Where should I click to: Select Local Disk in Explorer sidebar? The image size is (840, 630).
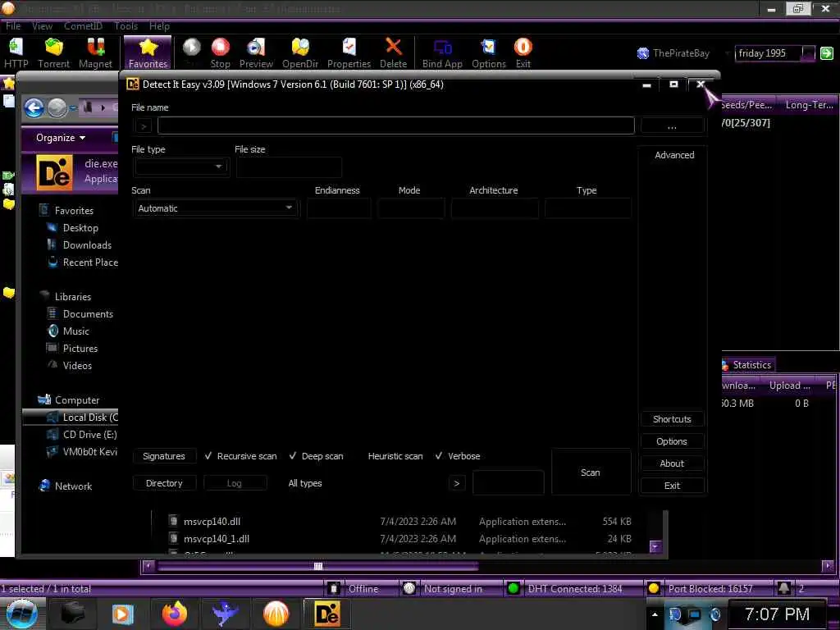point(71,418)
